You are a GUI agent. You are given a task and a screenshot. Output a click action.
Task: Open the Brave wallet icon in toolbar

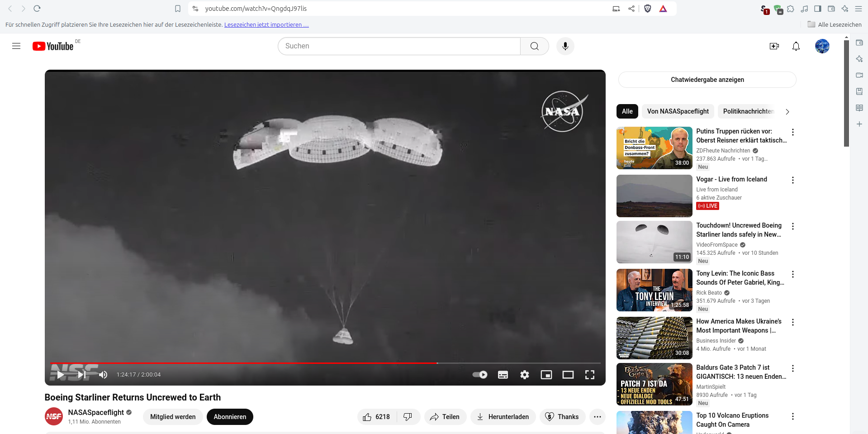click(831, 9)
